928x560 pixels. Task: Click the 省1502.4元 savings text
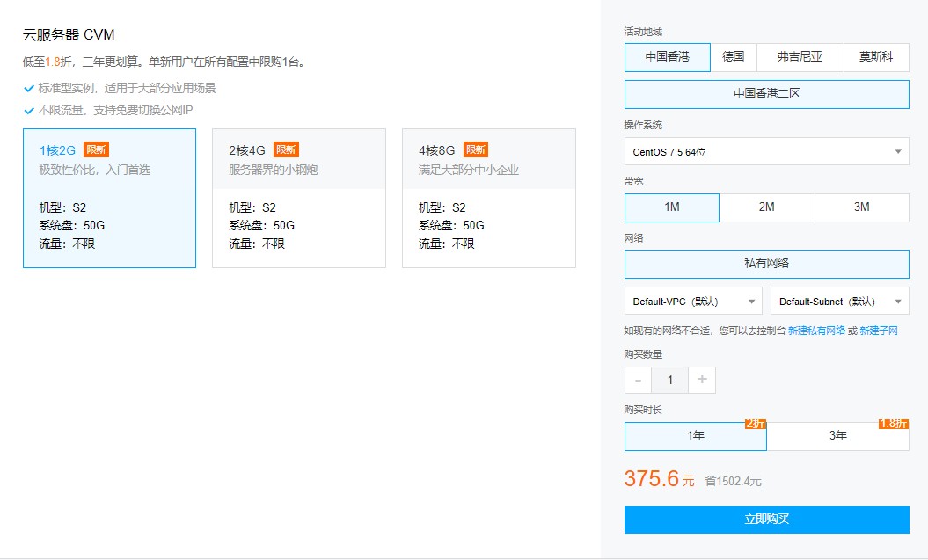click(734, 482)
